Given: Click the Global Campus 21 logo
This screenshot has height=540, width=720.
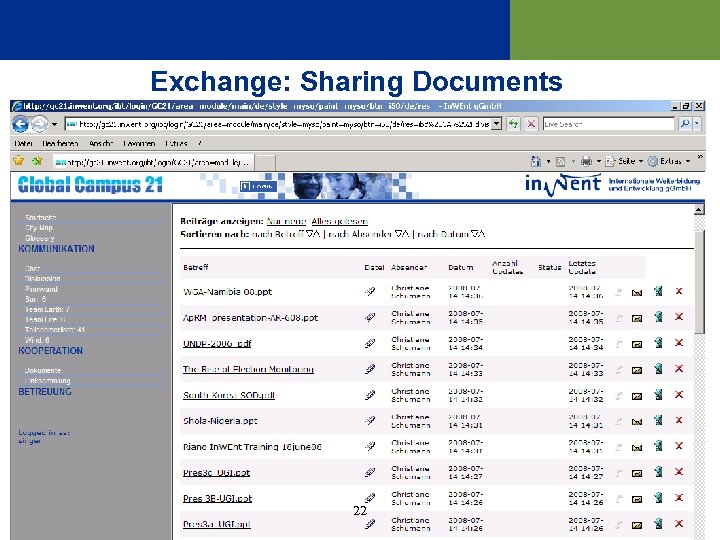Looking at the screenshot, I should 90,185.
